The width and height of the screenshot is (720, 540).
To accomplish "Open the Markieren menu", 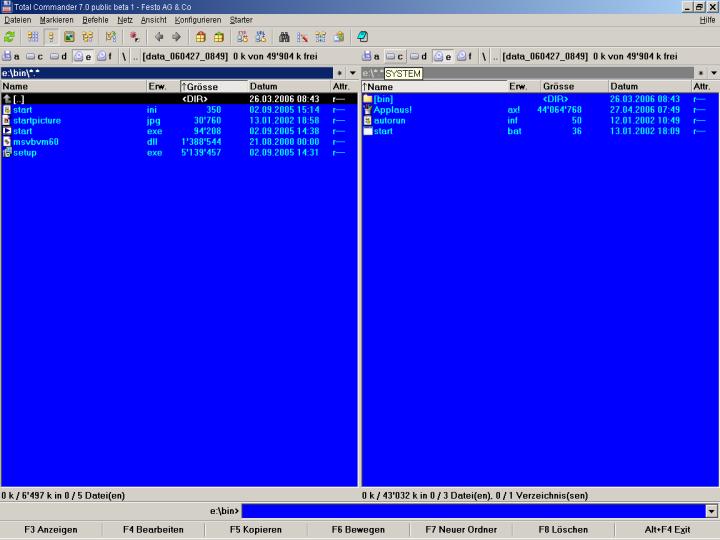I will point(56,20).
